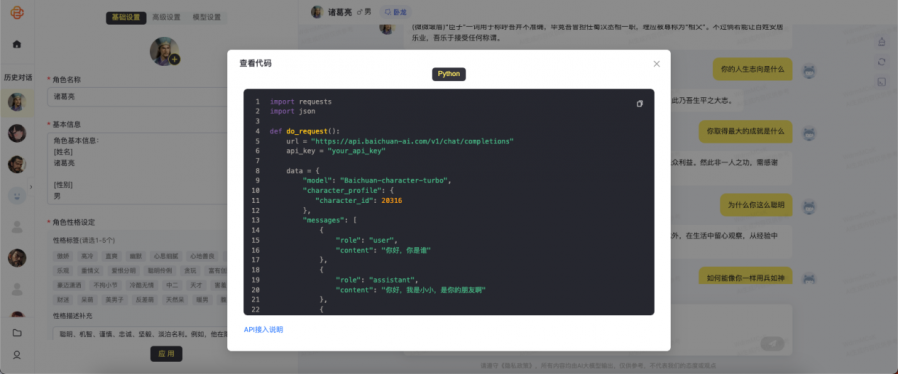Close the 查看代码 dialog
This screenshot has height=374, width=898.
coord(657,64)
